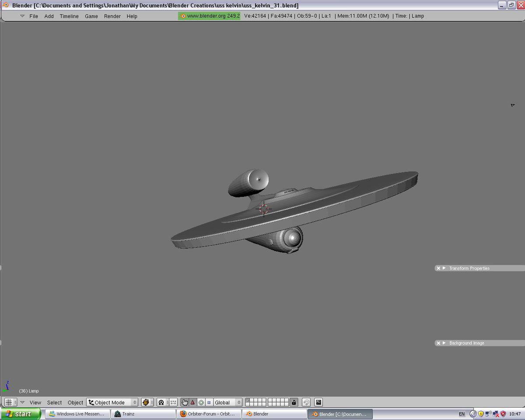Switch to the first Blender taskbar button
Viewport: 525px width, 420px height.
click(x=274, y=414)
